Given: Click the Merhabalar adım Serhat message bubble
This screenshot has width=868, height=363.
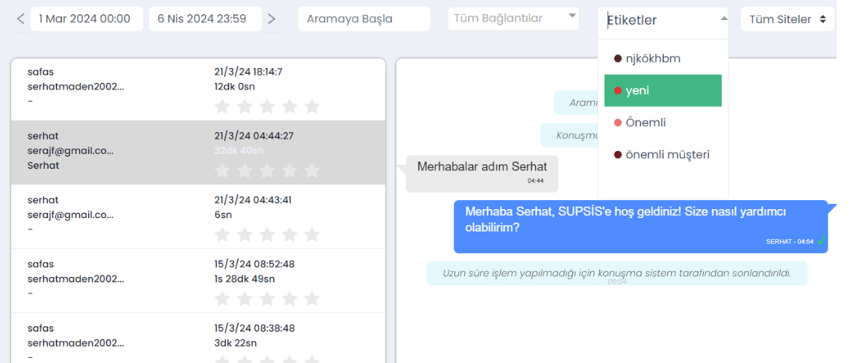Looking at the screenshot, I should point(481,173).
